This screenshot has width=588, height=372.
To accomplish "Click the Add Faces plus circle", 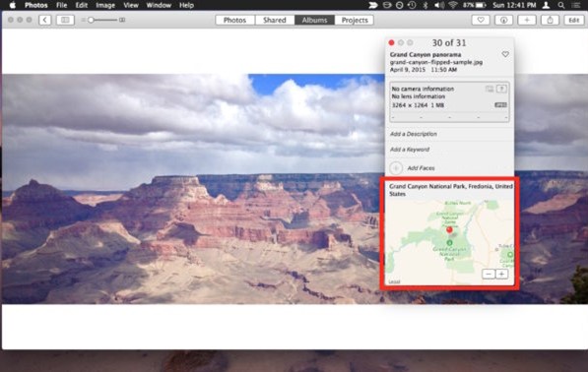I will [396, 168].
